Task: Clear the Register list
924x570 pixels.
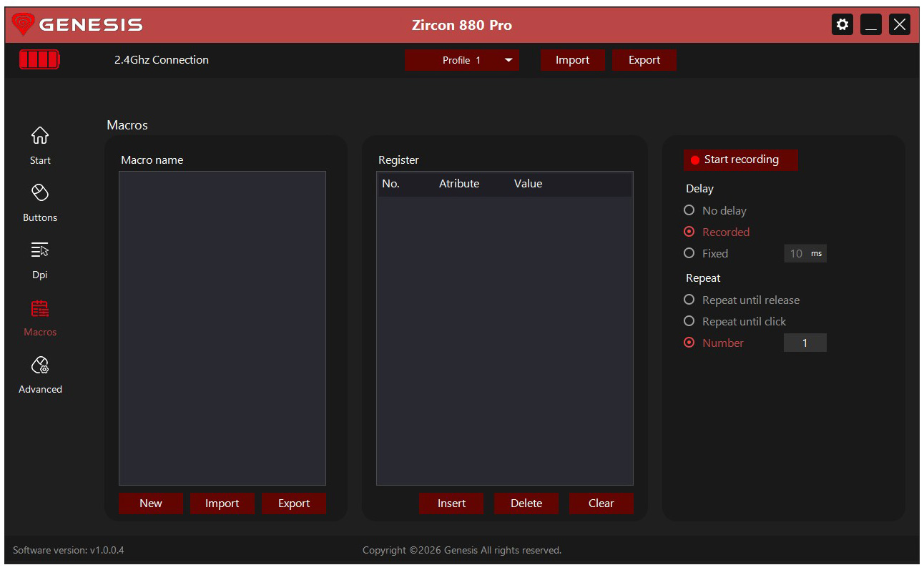Action: (601, 503)
